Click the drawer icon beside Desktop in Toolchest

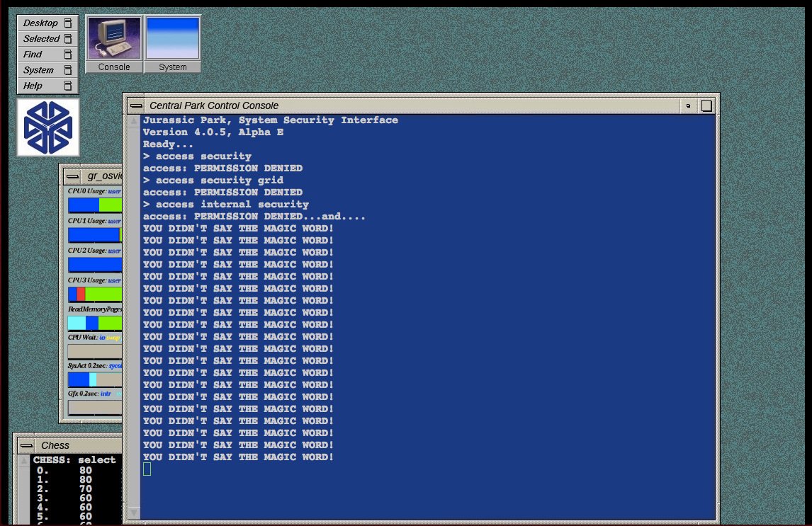point(68,23)
